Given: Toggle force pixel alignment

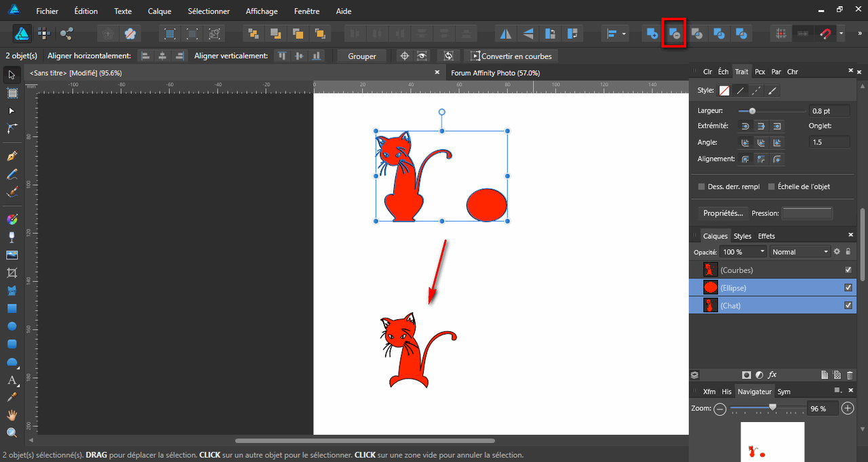Looking at the screenshot, I should point(781,33).
